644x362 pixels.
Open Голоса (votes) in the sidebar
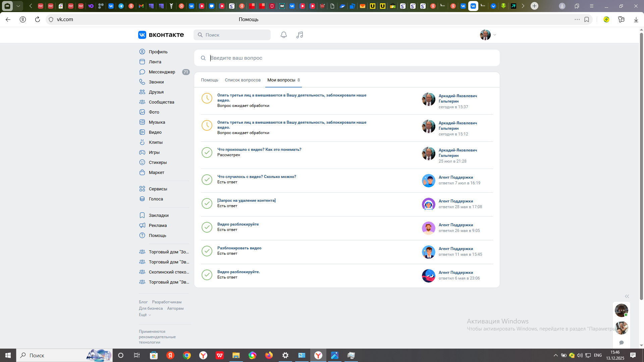coord(156,199)
